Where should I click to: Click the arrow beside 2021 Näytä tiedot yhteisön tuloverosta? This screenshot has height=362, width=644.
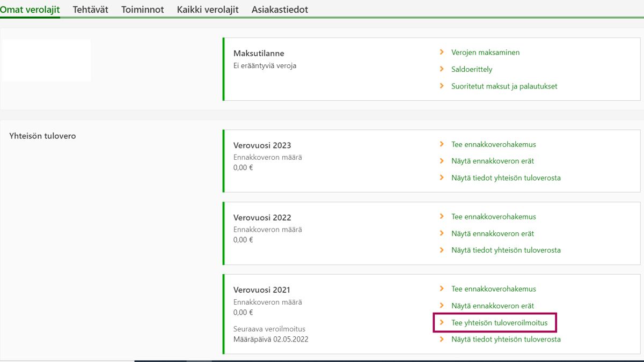coord(442,339)
